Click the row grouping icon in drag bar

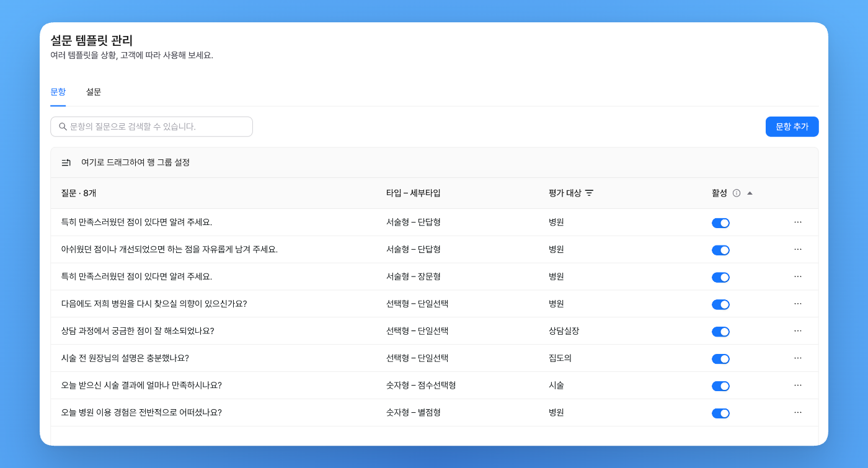tap(66, 162)
